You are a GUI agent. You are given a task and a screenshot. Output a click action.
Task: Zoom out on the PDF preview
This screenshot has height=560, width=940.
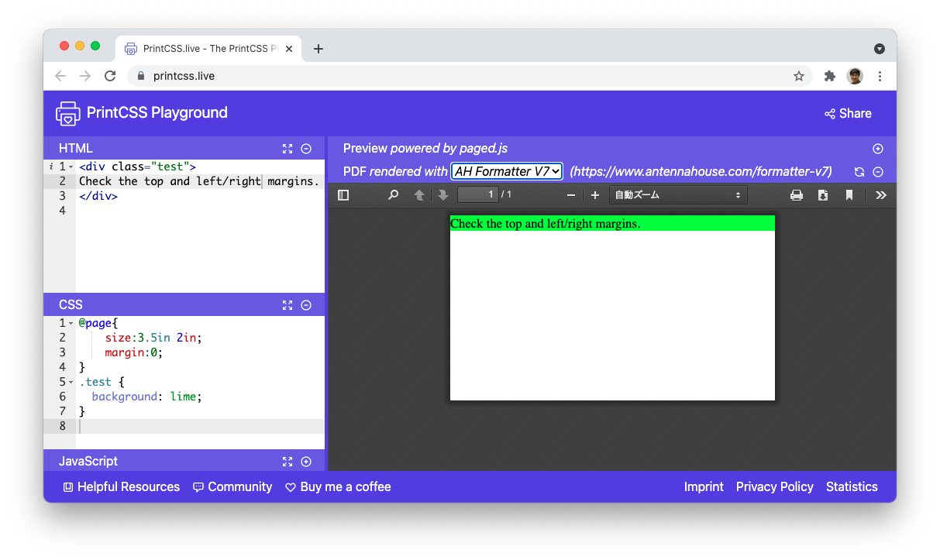pyautogui.click(x=571, y=194)
